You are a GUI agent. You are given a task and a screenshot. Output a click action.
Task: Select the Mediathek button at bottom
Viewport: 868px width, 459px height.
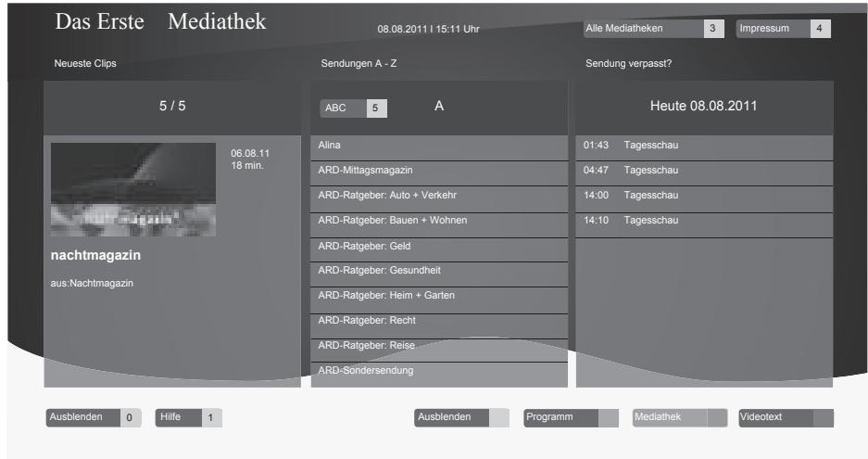pos(680,417)
